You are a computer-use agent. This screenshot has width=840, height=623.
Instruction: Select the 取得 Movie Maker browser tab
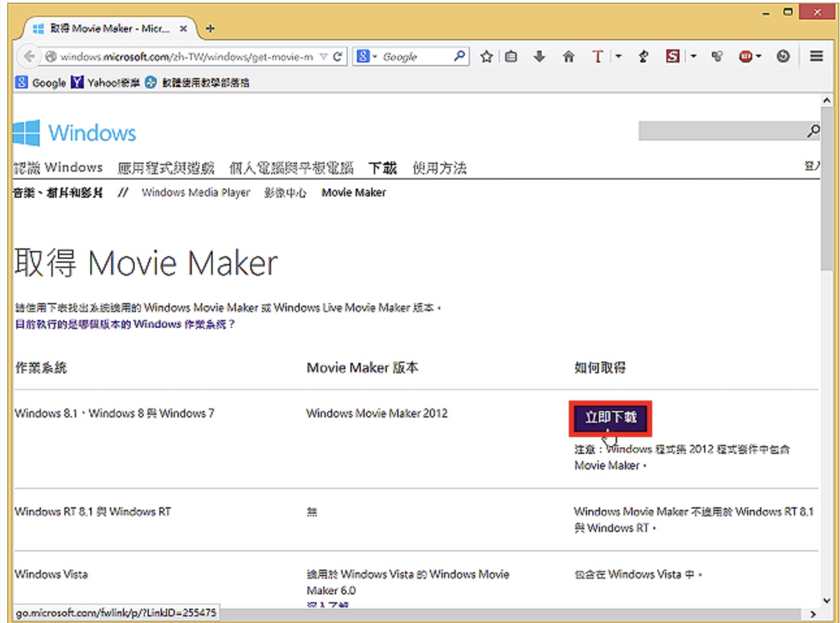pos(109,29)
